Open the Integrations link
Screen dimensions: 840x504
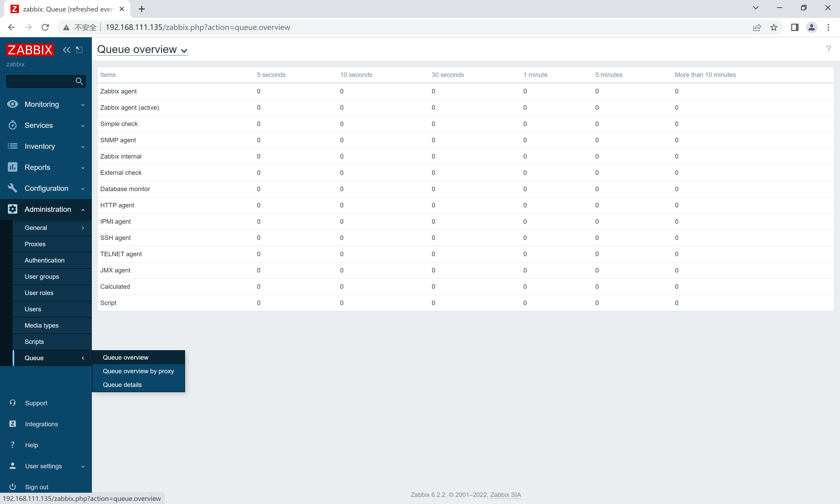pyautogui.click(x=41, y=424)
